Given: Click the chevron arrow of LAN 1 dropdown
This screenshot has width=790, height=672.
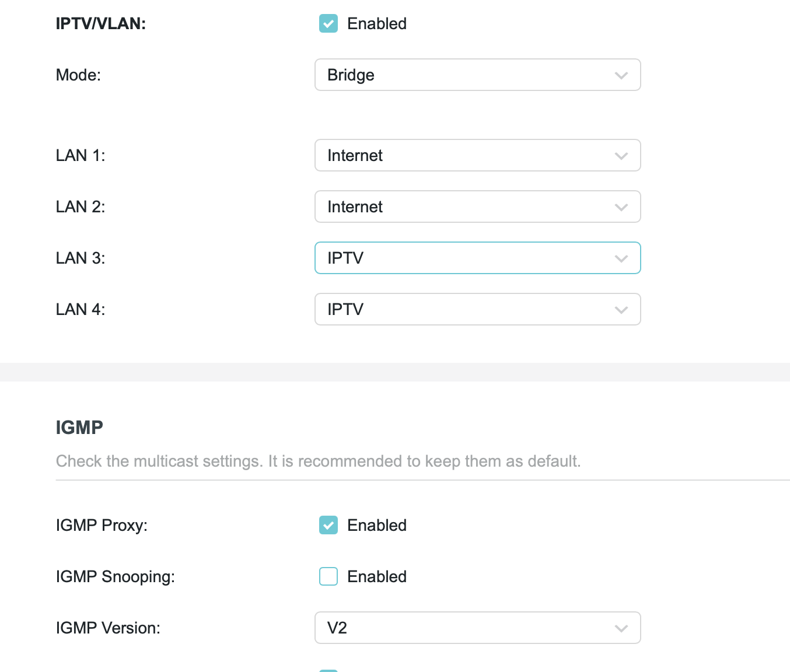Looking at the screenshot, I should coord(621,156).
